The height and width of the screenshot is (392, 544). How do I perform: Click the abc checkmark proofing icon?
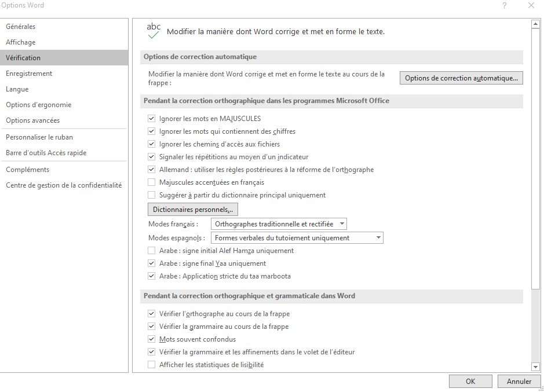[154, 31]
